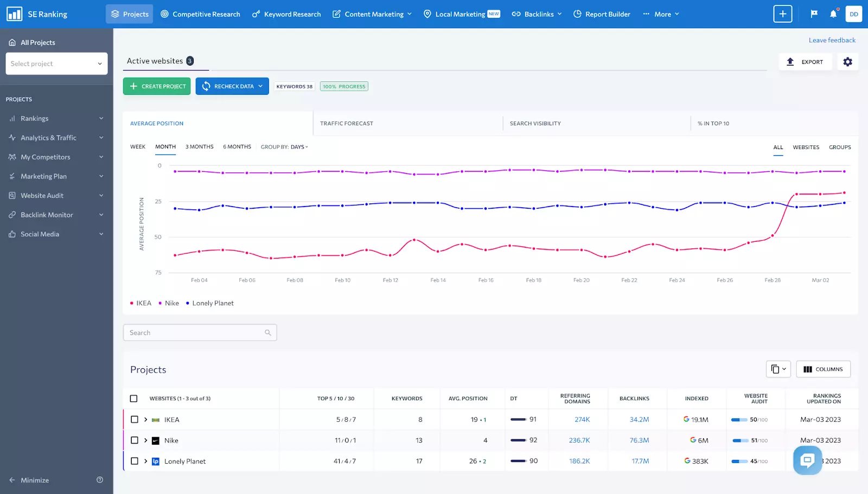Tick the IKEA row checkbox
The image size is (868, 494).
tap(135, 419)
